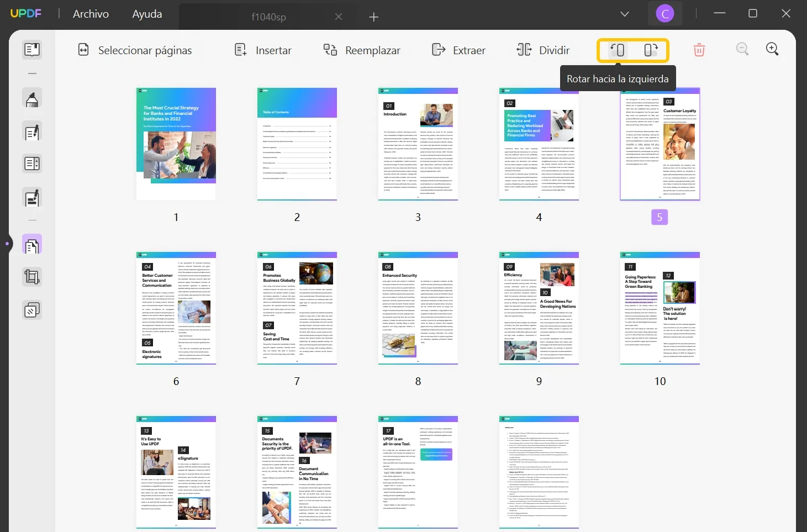Click the Reemplazar button
Screen dimensions: 807x532
pyautogui.click(x=362, y=50)
